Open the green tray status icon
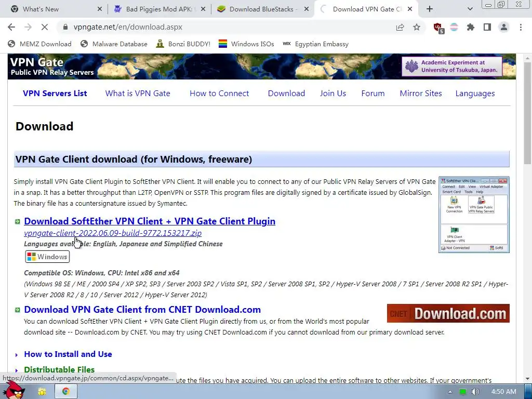Viewport: 532px width, 399px height. coord(463,392)
